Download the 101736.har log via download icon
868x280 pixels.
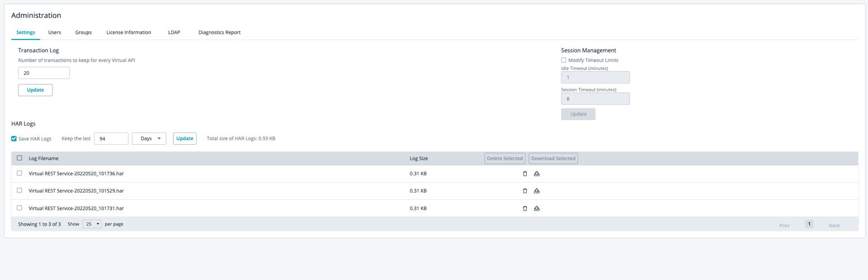tap(537, 174)
